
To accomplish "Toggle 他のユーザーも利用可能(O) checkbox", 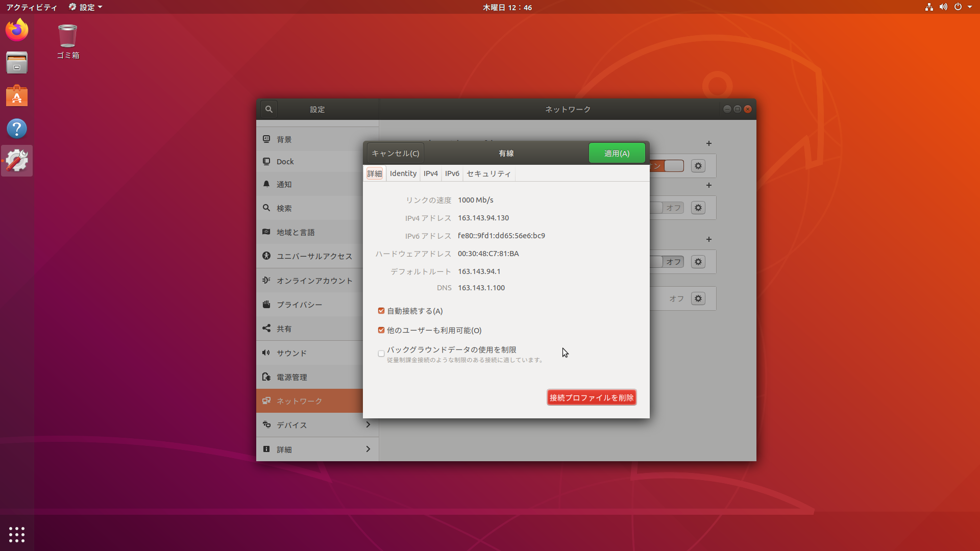I will click(381, 330).
